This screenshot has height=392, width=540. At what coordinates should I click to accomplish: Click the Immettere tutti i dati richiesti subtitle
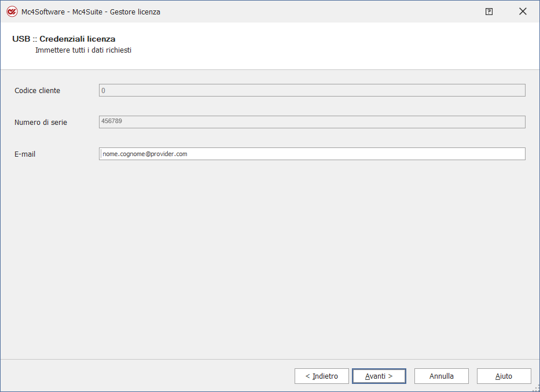83,50
